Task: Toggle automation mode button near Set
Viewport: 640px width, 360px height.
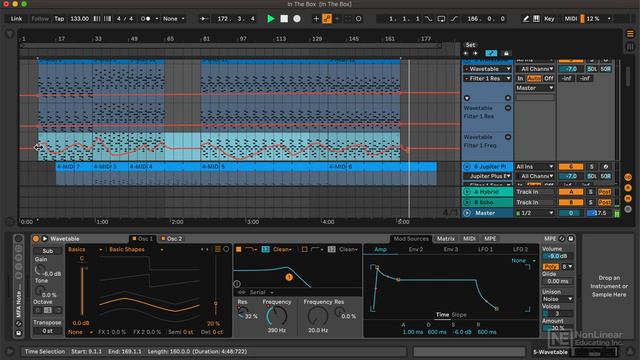Action: (491, 53)
